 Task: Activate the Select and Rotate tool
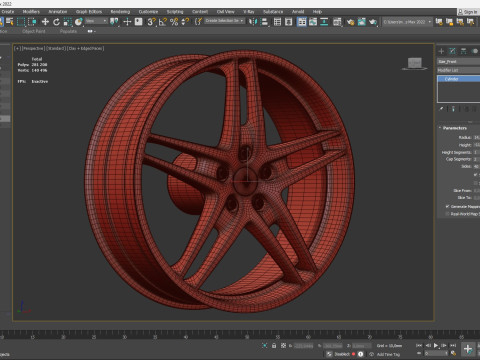coord(56,22)
